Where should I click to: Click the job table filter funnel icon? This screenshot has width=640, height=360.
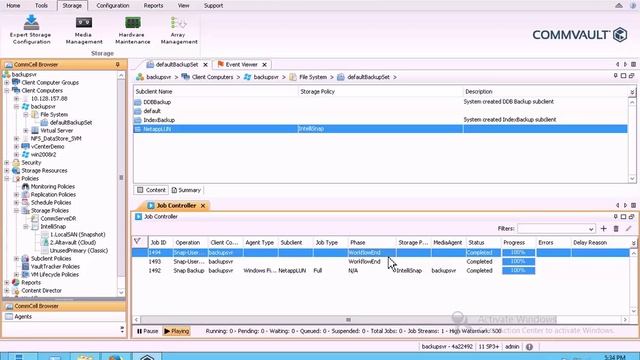(x=138, y=242)
